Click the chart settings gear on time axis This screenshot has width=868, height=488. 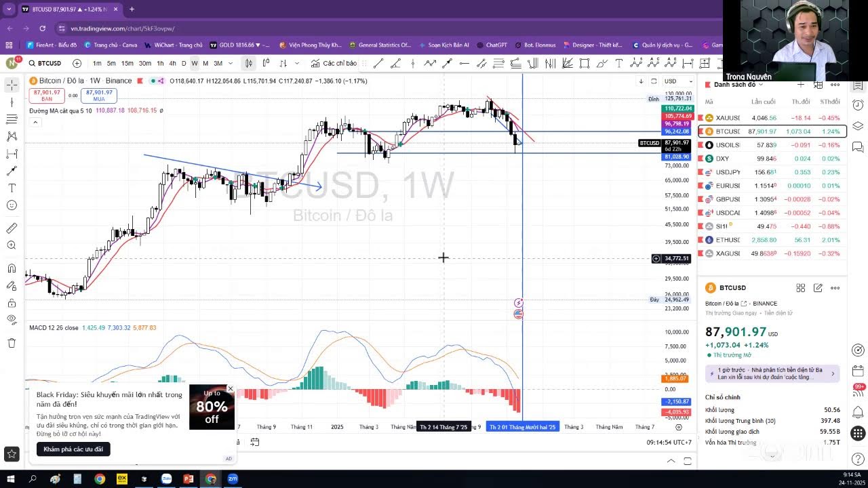coord(679,427)
